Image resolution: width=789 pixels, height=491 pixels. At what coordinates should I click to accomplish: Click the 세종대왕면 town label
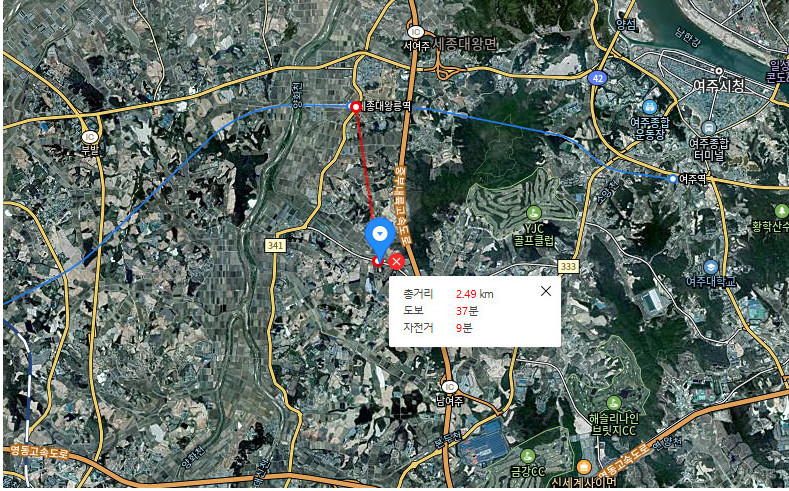tap(464, 44)
